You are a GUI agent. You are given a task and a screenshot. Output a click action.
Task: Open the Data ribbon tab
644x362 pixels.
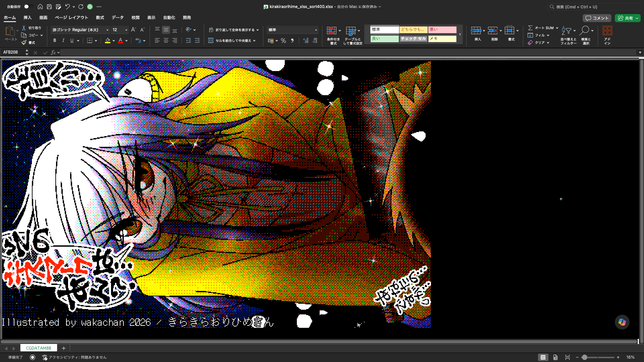[x=118, y=18]
